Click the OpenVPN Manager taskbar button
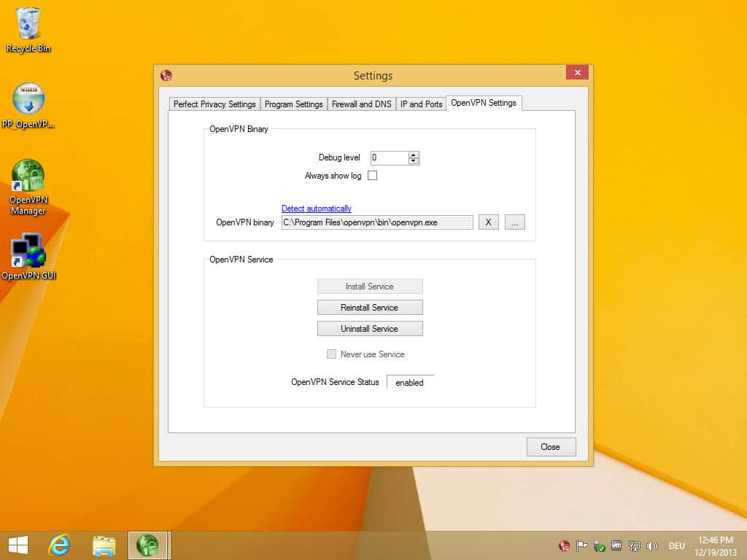The width and height of the screenshot is (747, 560). point(148,545)
